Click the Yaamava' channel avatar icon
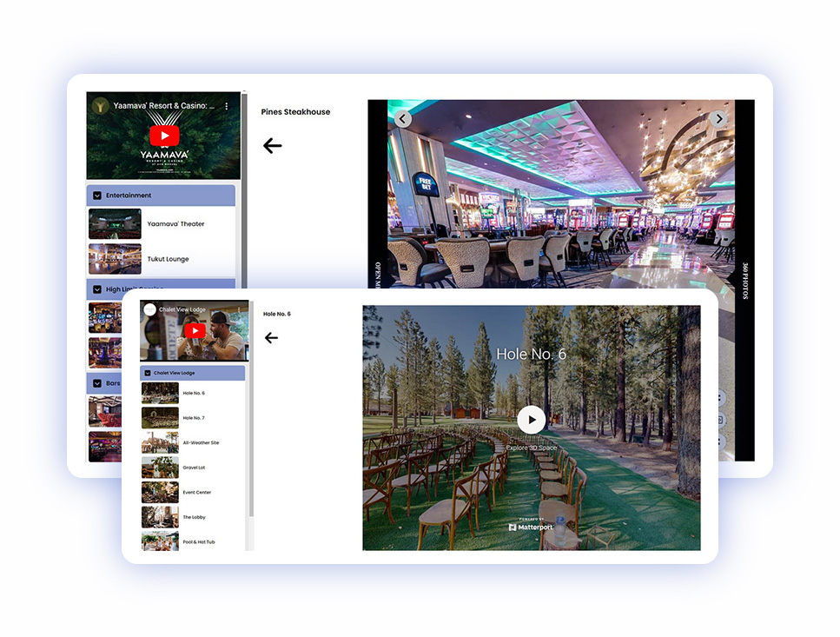This screenshot has width=840, height=637. point(100,105)
